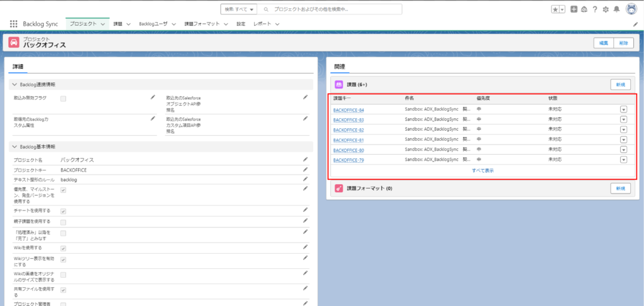This screenshot has width=644, height=306.
Task: Open the user avatar profile menu
Action: click(631, 9)
